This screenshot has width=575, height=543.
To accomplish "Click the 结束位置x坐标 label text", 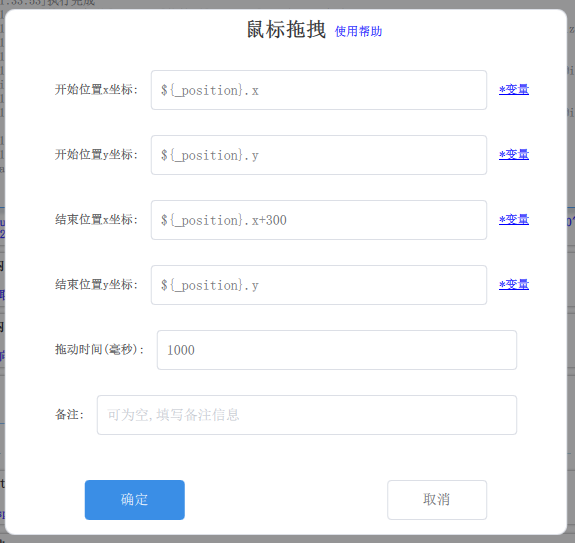I will 96,219.
